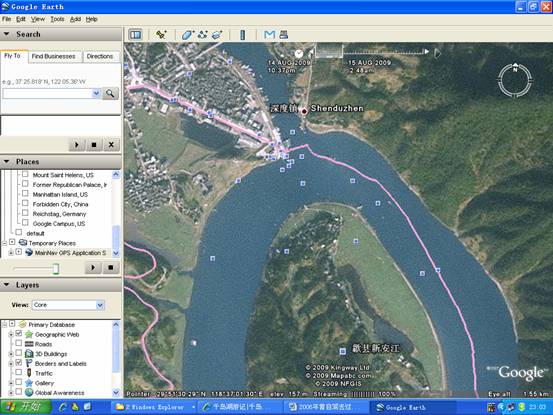
Task: Toggle the Roads layer checkbox
Action: pyautogui.click(x=19, y=343)
